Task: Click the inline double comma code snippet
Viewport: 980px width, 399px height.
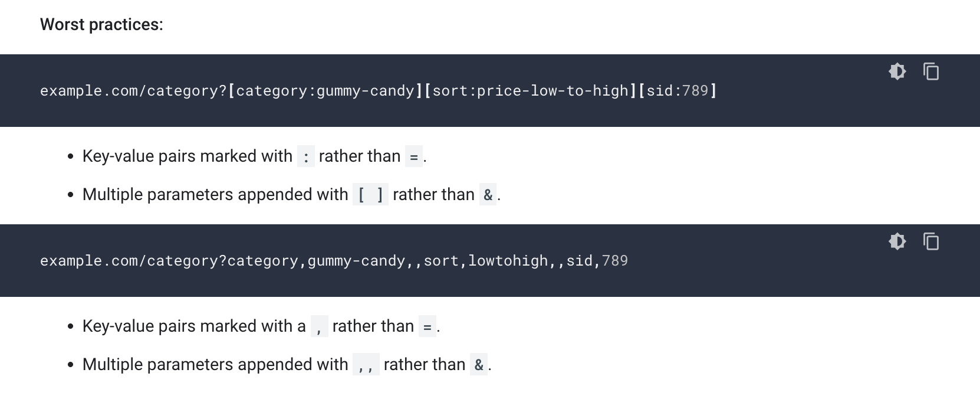Action: click(x=366, y=365)
